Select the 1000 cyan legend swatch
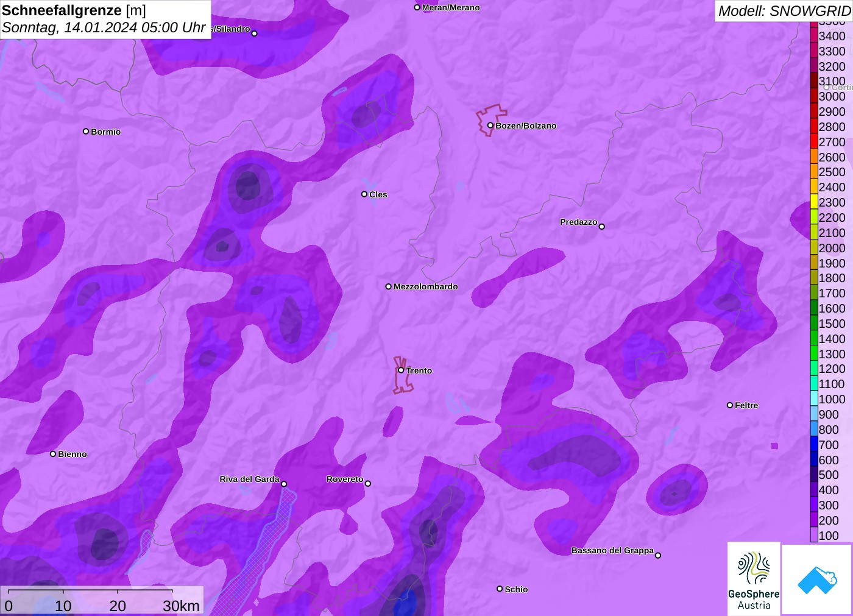 [x=814, y=398]
